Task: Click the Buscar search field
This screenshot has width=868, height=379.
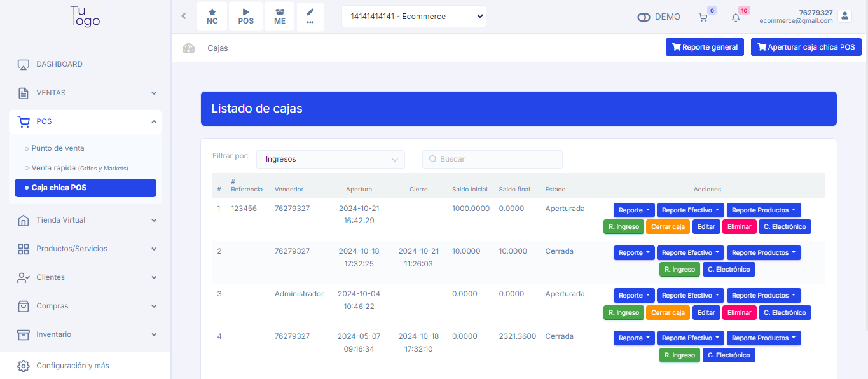Action: [x=492, y=159]
